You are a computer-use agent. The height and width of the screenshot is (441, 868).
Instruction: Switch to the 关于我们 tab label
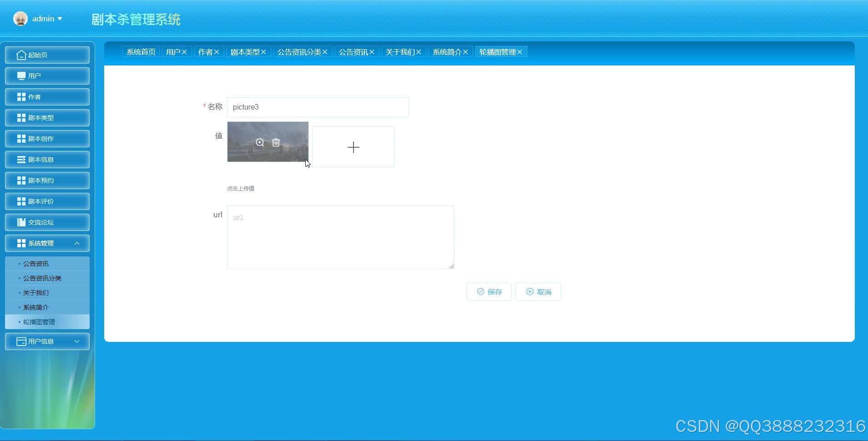click(x=400, y=52)
